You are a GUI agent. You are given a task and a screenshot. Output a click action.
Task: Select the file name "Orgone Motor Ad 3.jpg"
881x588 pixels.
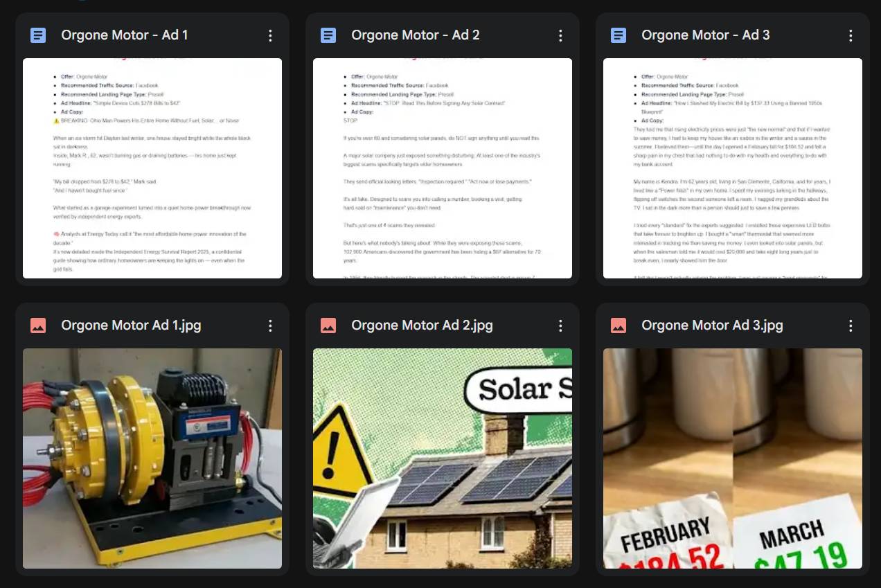712,326
